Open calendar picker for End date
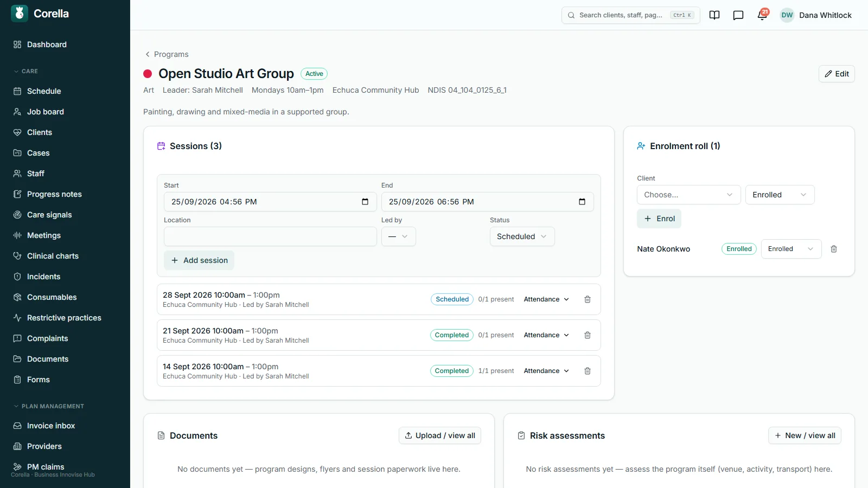Screen dimensions: 868x488 [582, 202]
